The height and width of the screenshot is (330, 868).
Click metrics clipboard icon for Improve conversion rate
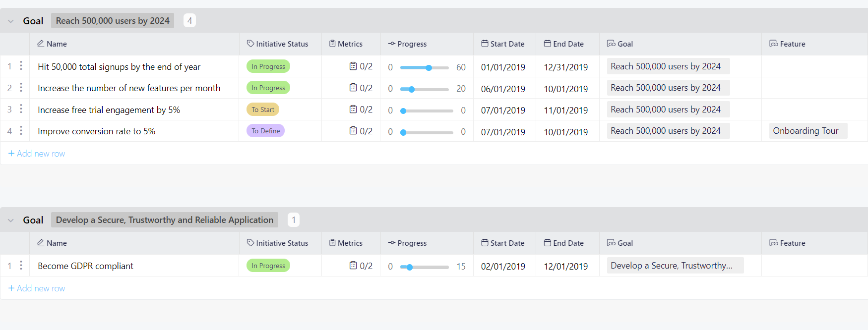click(x=353, y=131)
